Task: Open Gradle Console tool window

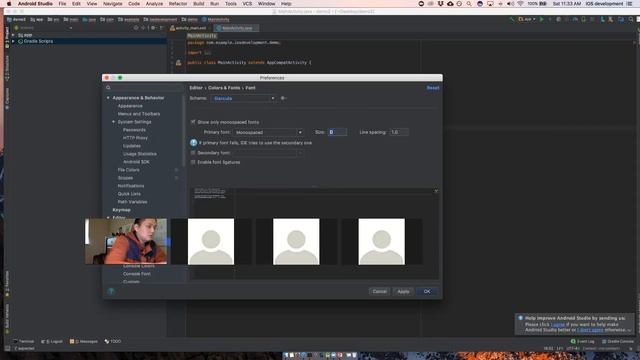Action: coord(618,341)
